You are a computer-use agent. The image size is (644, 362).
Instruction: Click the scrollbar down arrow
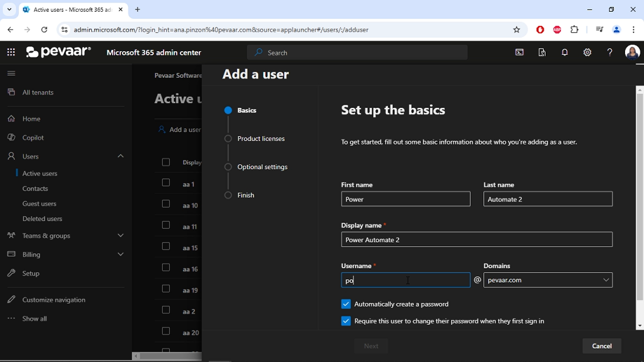[x=640, y=326]
